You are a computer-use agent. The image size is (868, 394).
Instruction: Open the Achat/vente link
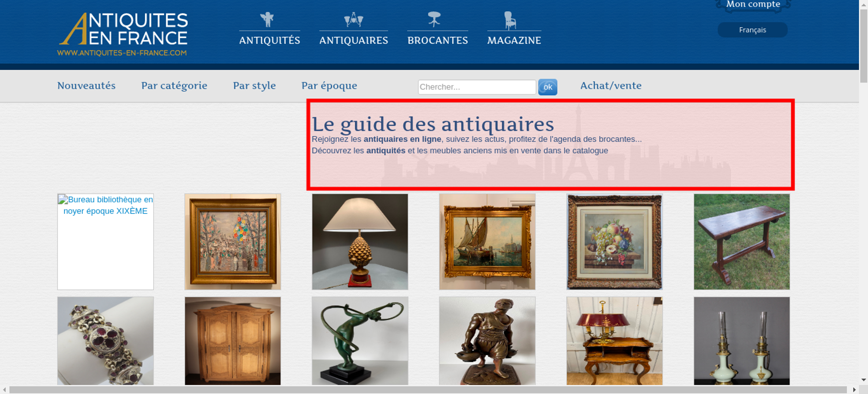(x=611, y=85)
